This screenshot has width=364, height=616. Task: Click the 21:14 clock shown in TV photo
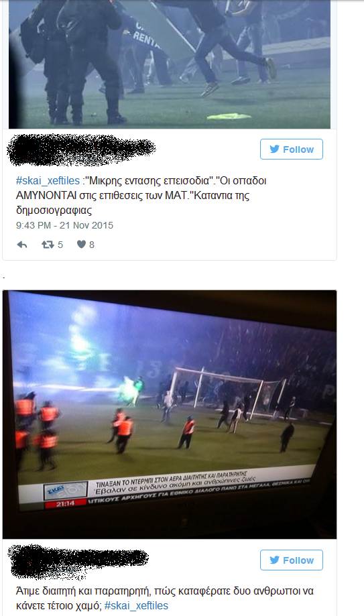(x=65, y=503)
